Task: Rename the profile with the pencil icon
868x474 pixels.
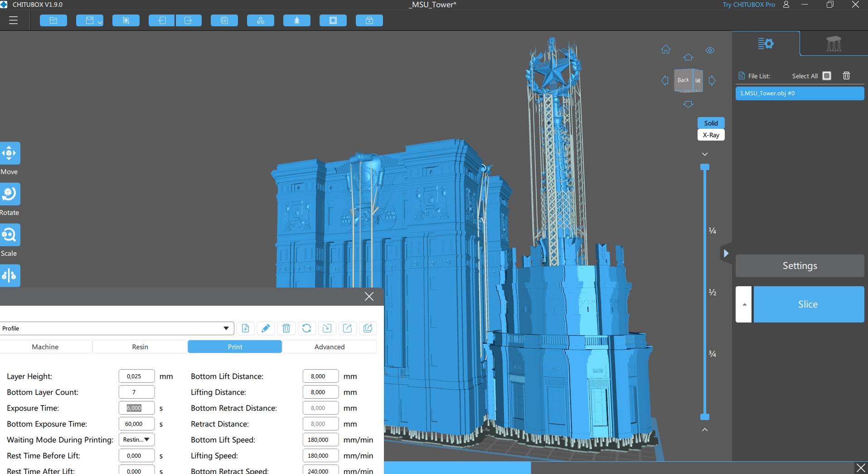Action: [266, 328]
